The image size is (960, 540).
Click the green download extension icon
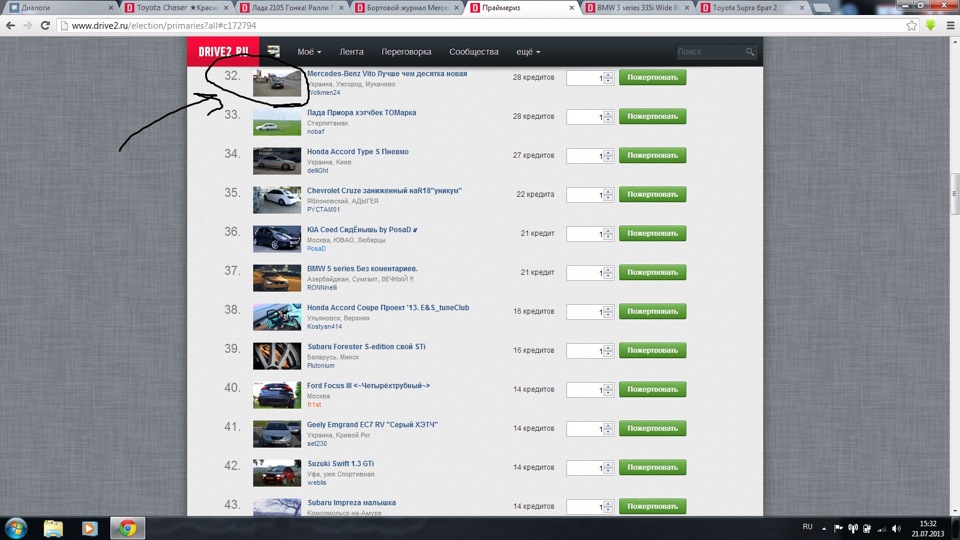click(931, 25)
